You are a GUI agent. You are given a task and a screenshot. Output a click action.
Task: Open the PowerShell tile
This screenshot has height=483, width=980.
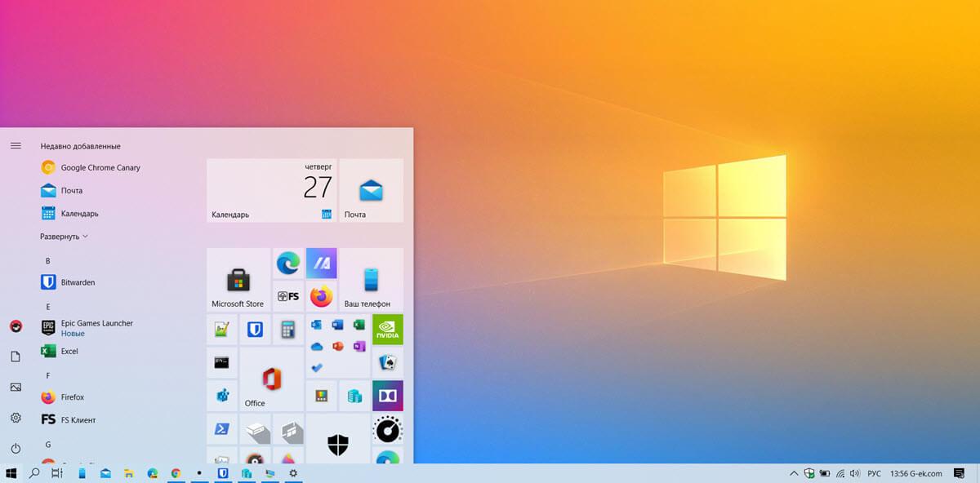click(x=221, y=428)
